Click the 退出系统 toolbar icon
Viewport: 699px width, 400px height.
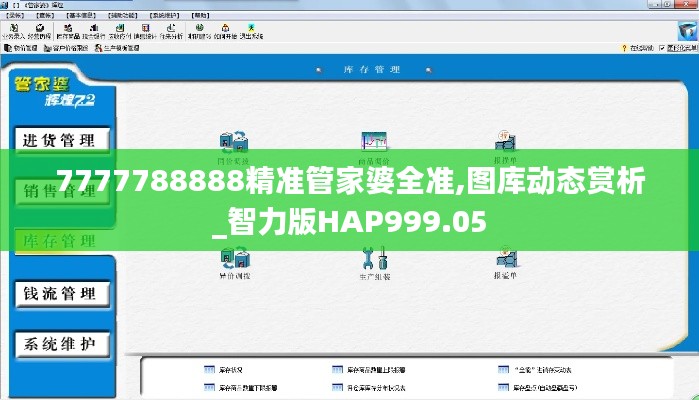pyautogui.click(x=255, y=31)
